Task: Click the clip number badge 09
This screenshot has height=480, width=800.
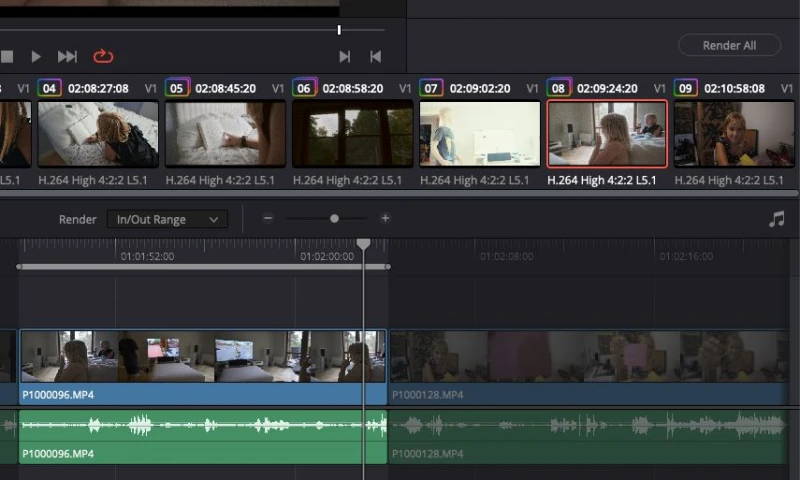Action: coord(686,88)
